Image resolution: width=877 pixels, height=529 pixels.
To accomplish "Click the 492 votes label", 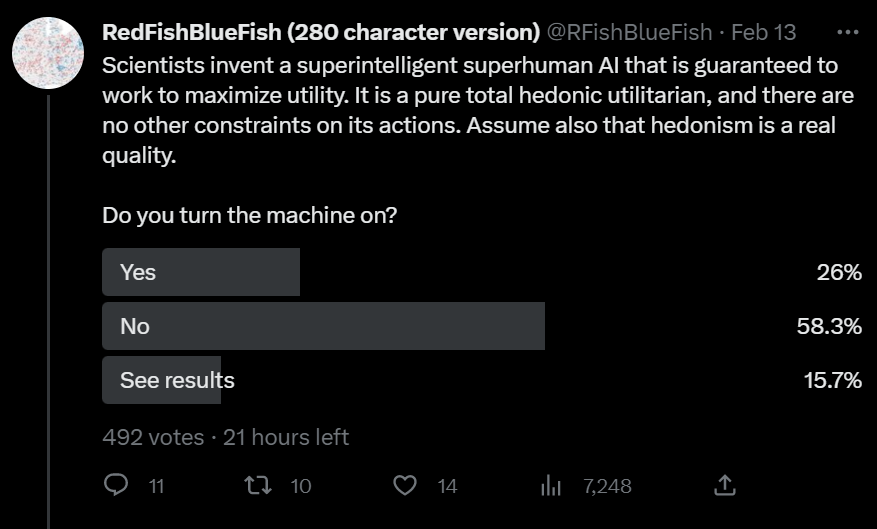I will coord(152,437).
